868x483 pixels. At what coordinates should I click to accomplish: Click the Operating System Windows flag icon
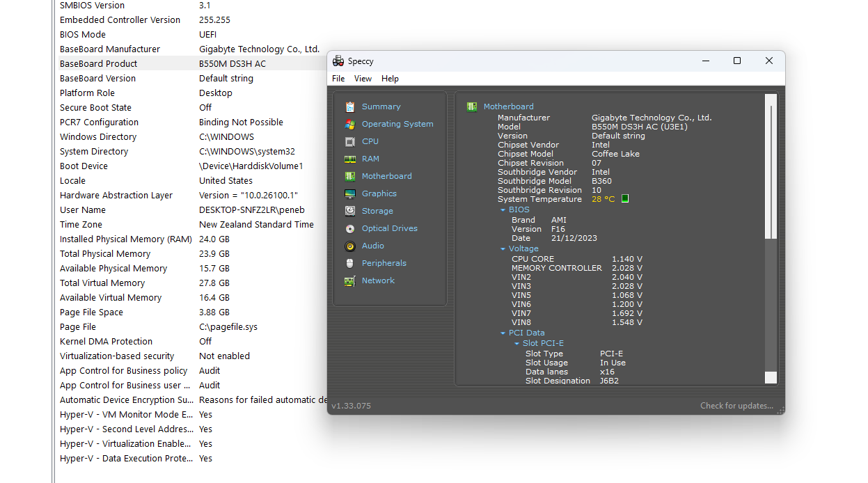tap(350, 124)
